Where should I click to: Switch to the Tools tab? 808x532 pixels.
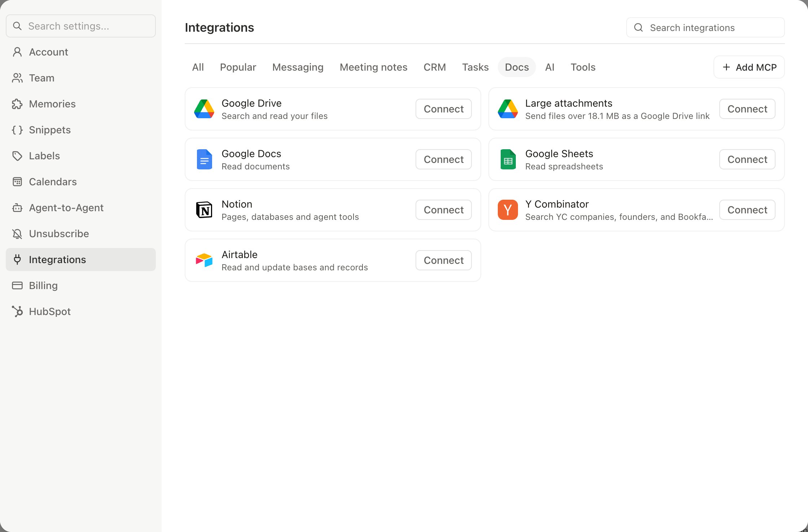click(583, 67)
